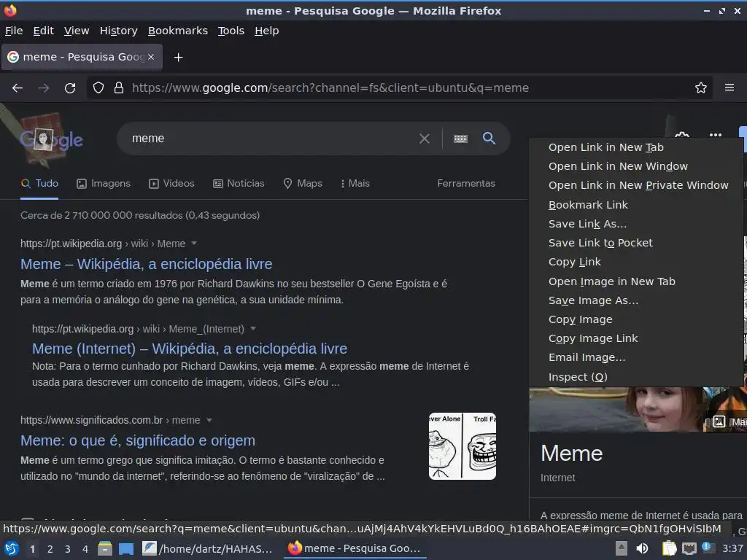Select Copy Image from context menu
The width and height of the screenshot is (747, 560).
tap(635, 319)
